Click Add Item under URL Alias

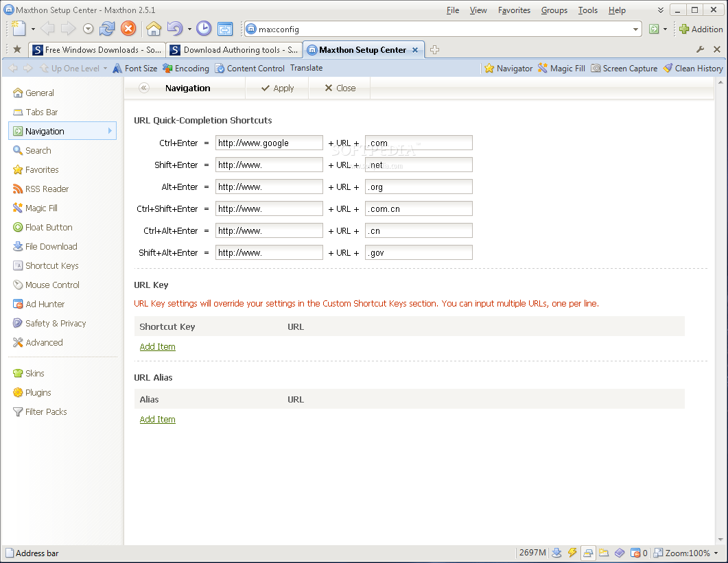click(157, 419)
